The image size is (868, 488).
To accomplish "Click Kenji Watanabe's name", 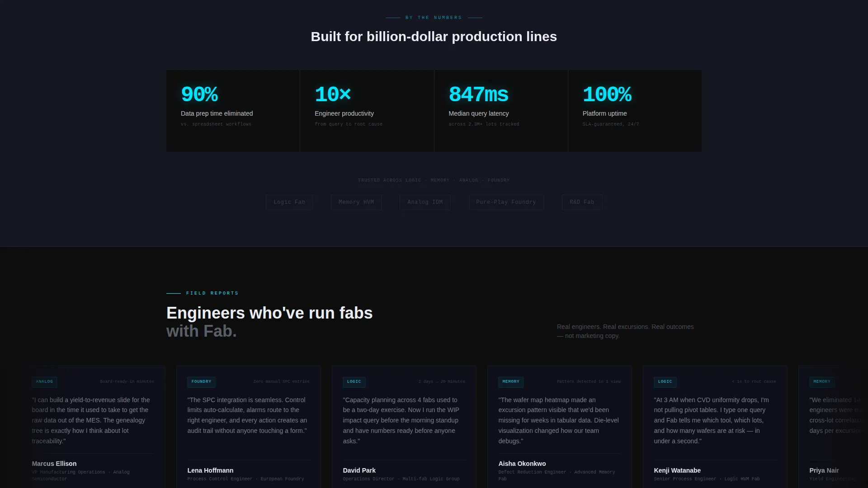I will coord(677,470).
